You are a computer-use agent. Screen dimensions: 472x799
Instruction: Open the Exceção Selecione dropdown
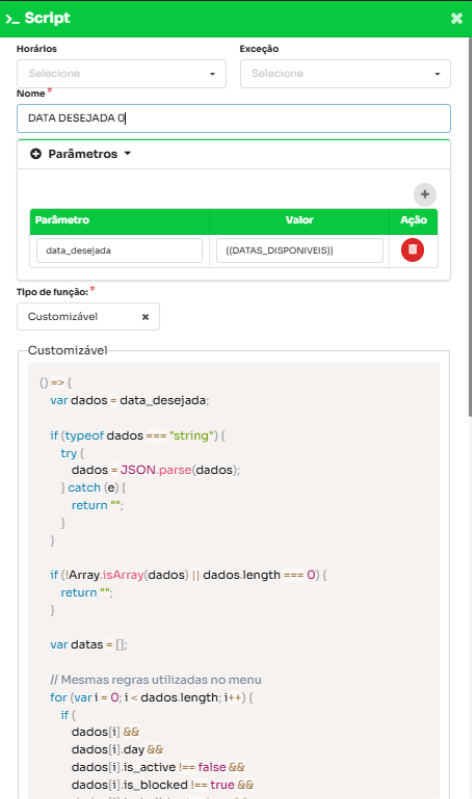[345, 73]
